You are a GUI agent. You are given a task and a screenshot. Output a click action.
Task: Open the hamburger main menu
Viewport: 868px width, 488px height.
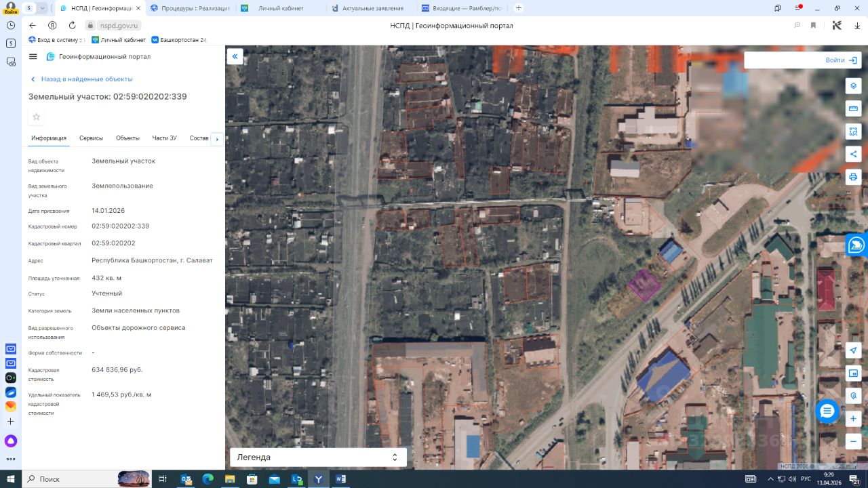(33, 56)
